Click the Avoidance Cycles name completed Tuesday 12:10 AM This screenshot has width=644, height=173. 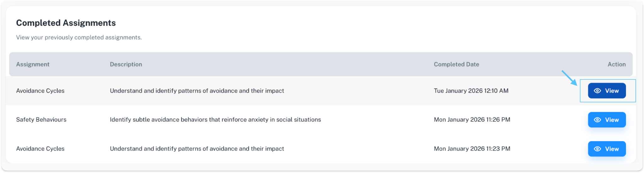40,91
